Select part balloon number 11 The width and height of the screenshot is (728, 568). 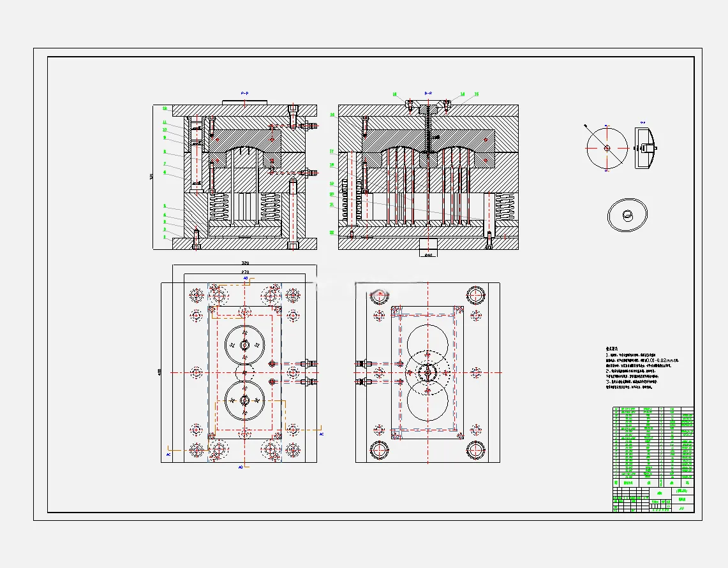point(165,122)
